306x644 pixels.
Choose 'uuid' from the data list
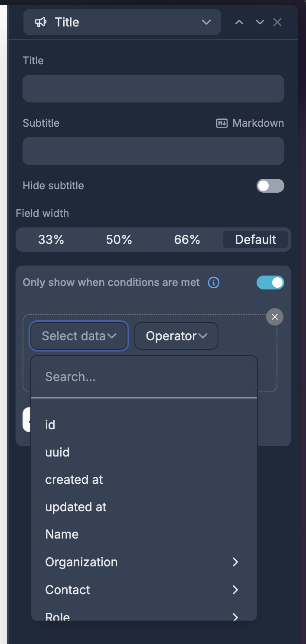(x=58, y=452)
